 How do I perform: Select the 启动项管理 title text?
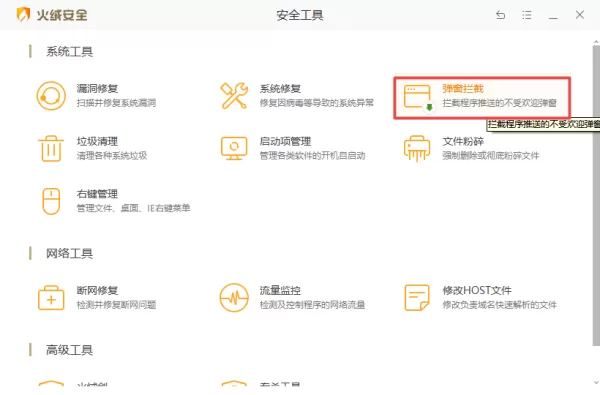pos(285,142)
